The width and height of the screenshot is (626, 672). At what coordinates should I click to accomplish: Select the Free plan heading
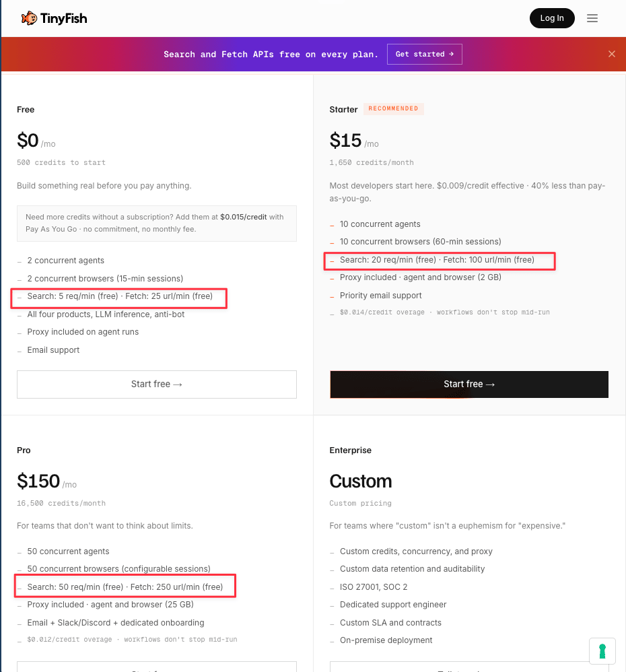tap(26, 109)
